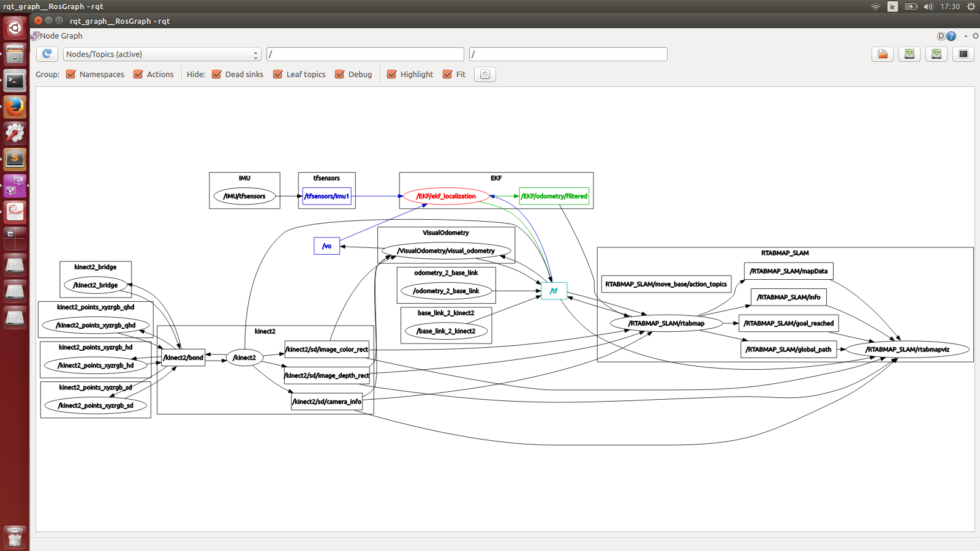Image resolution: width=980 pixels, height=551 pixels.
Task: Open Terminal from the launcher
Action: [15, 80]
